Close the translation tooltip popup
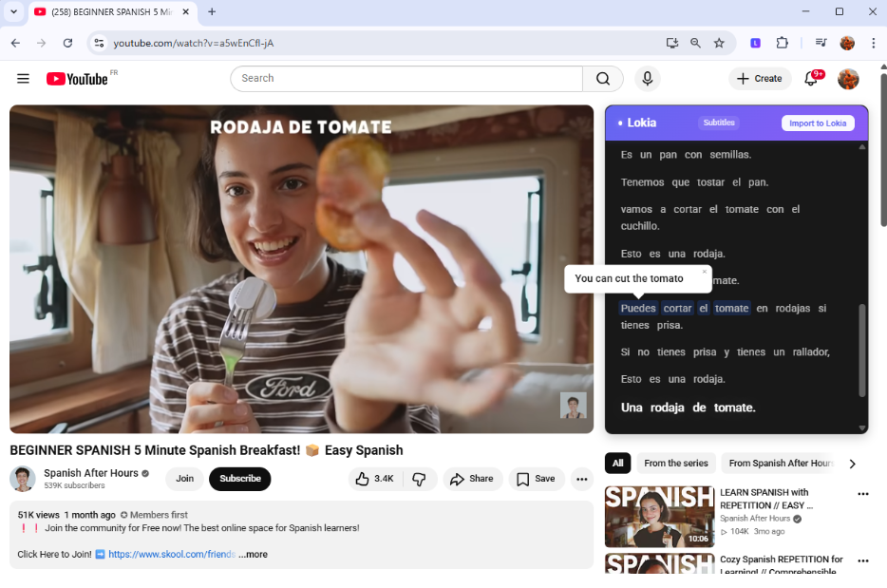Screen dimensions: 887x588 tap(705, 272)
